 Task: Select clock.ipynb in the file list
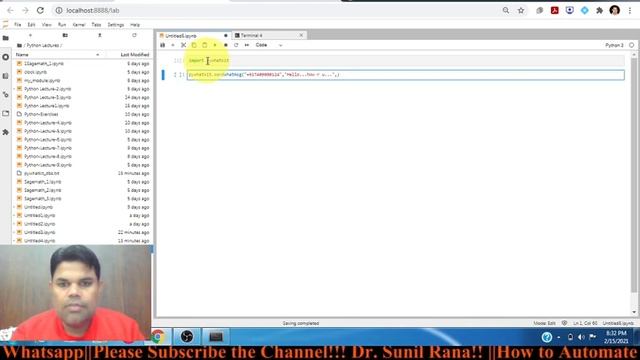(36, 72)
